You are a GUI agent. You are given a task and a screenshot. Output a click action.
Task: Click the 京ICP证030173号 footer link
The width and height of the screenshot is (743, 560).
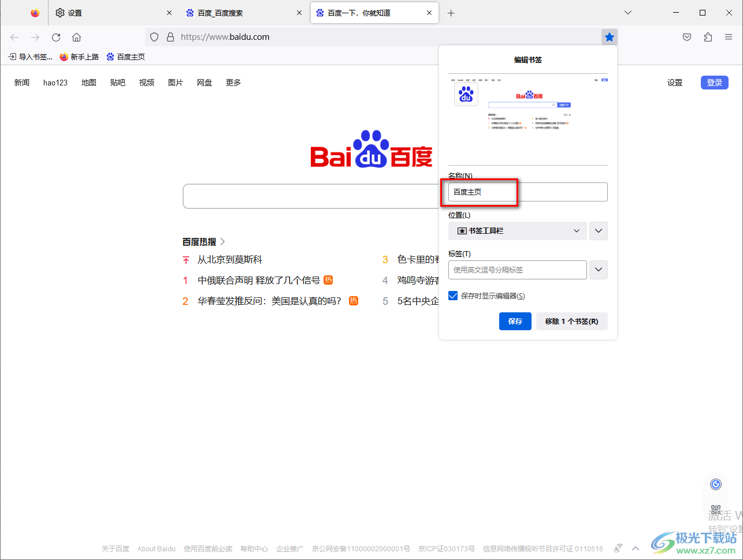pos(447,549)
